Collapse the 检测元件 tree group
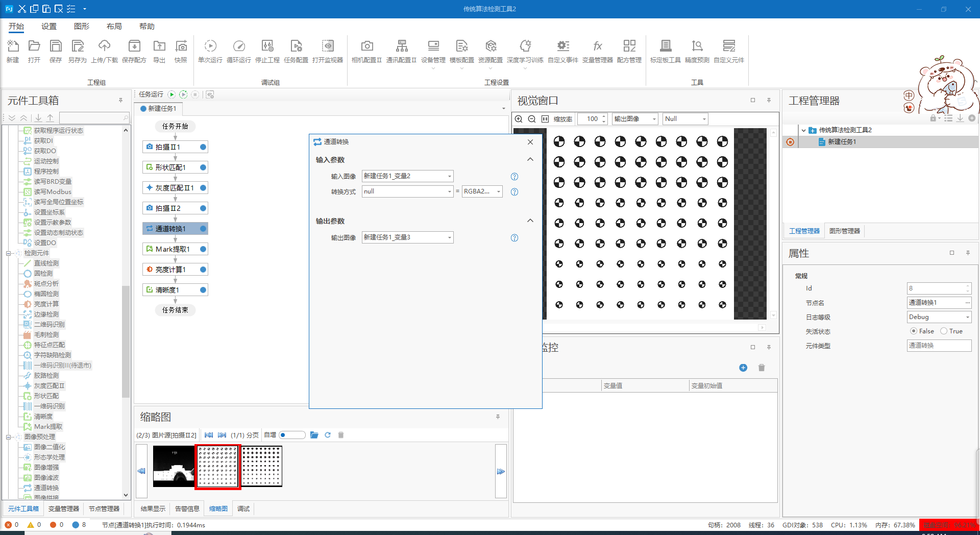The width and height of the screenshot is (980, 535). tap(9, 253)
